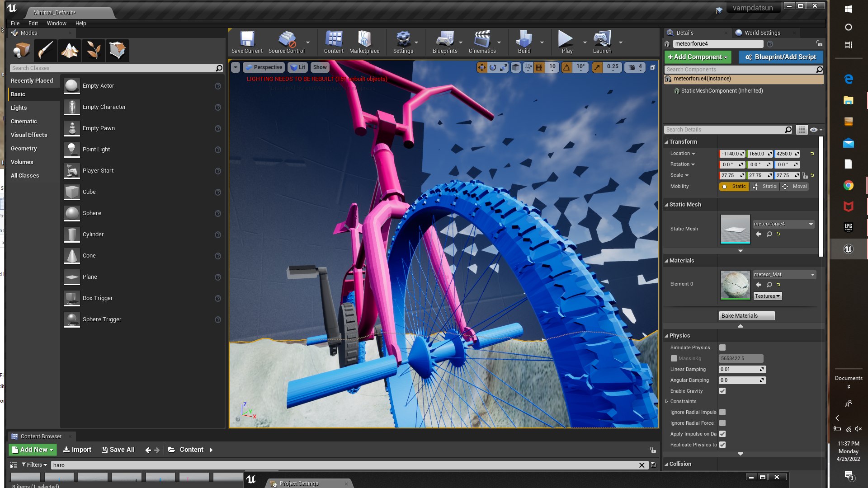
Task: Set Mobility to Static
Action: pos(734,187)
